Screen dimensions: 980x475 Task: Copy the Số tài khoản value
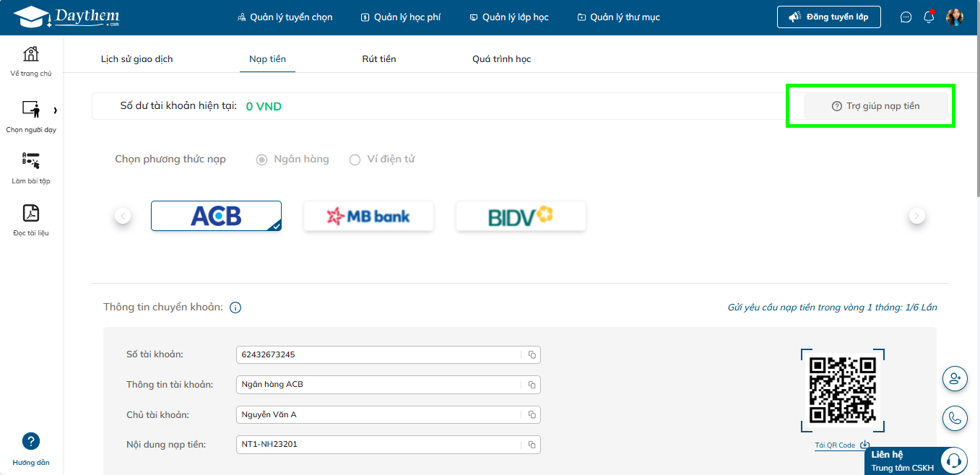pos(532,354)
